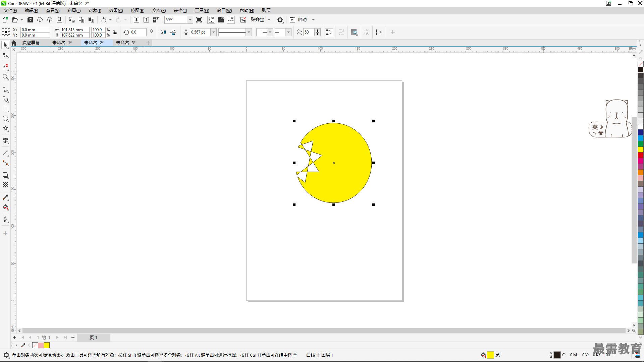Image resolution: width=644 pixels, height=362 pixels.
Task: Click Mirror horizontally icon
Action: click(x=163, y=32)
